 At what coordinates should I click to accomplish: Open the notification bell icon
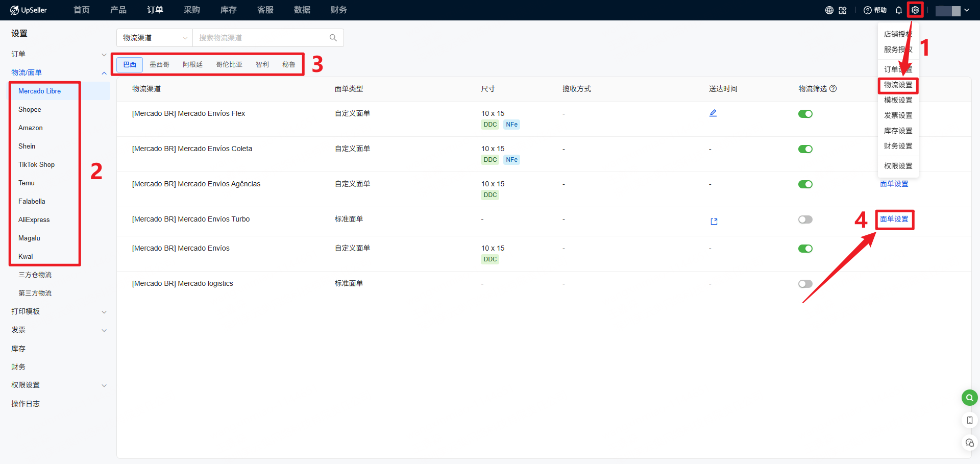[898, 10]
